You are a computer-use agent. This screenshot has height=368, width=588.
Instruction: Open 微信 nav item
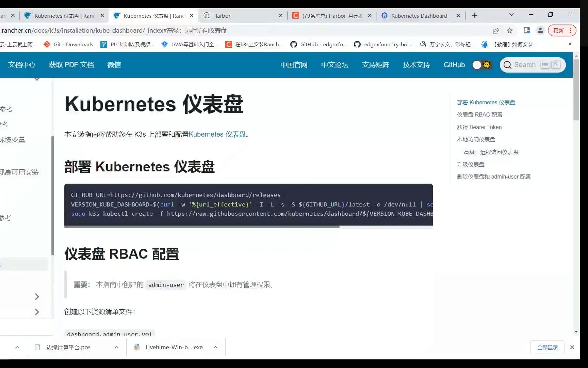114,65
